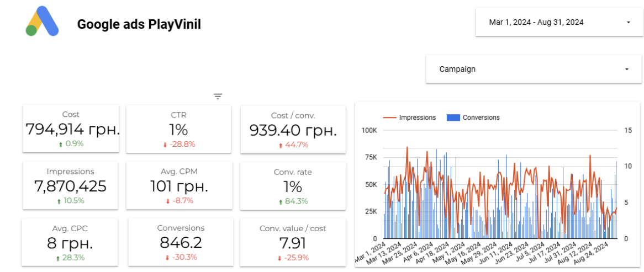Viewport: 644px width, 272px height.
Task: Select Impressions value 7,870,425
Action: [70, 186]
